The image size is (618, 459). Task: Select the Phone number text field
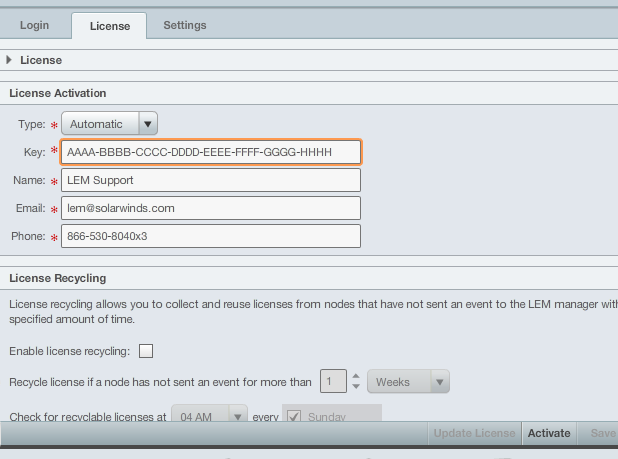(x=210, y=236)
